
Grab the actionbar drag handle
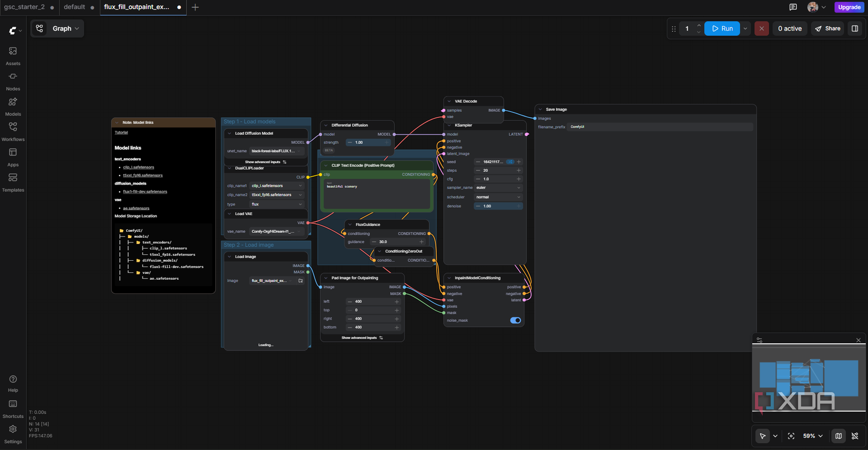click(x=673, y=29)
